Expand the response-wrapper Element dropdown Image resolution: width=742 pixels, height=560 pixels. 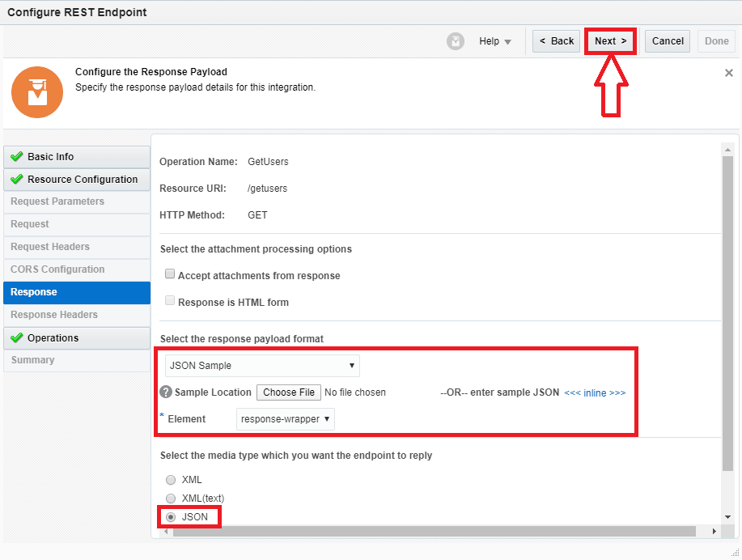[x=286, y=419]
